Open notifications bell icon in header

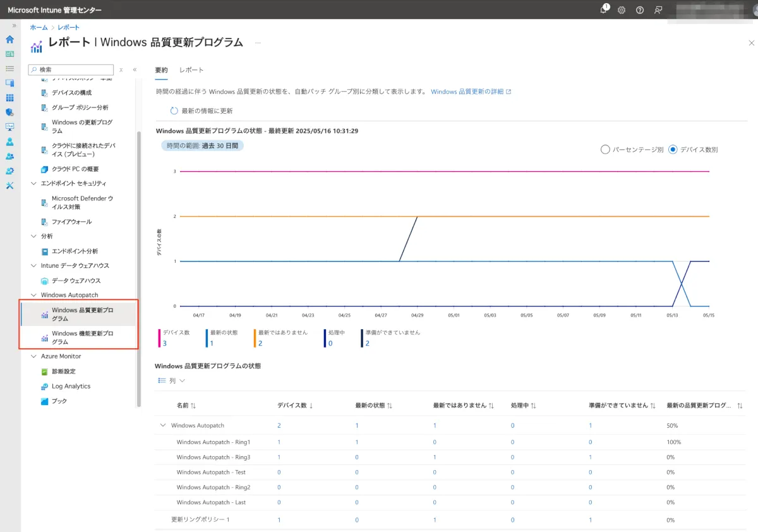tap(604, 10)
